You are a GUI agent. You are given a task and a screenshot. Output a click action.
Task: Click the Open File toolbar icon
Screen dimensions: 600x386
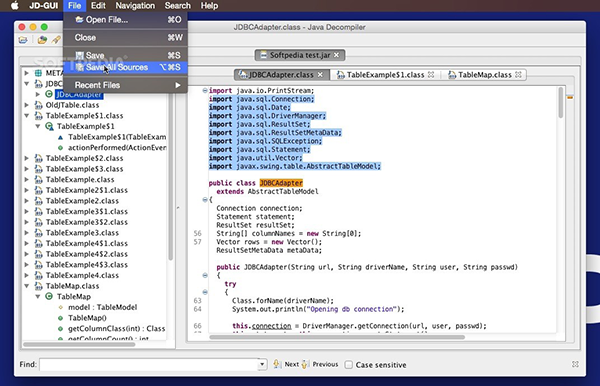pyautogui.click(x=23, y=40)
